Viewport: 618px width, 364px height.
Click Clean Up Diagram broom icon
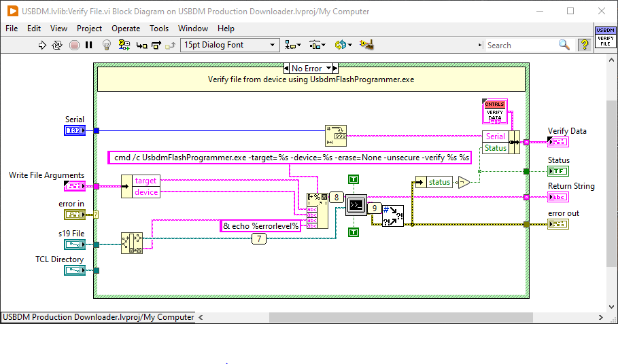pos(366,45)
